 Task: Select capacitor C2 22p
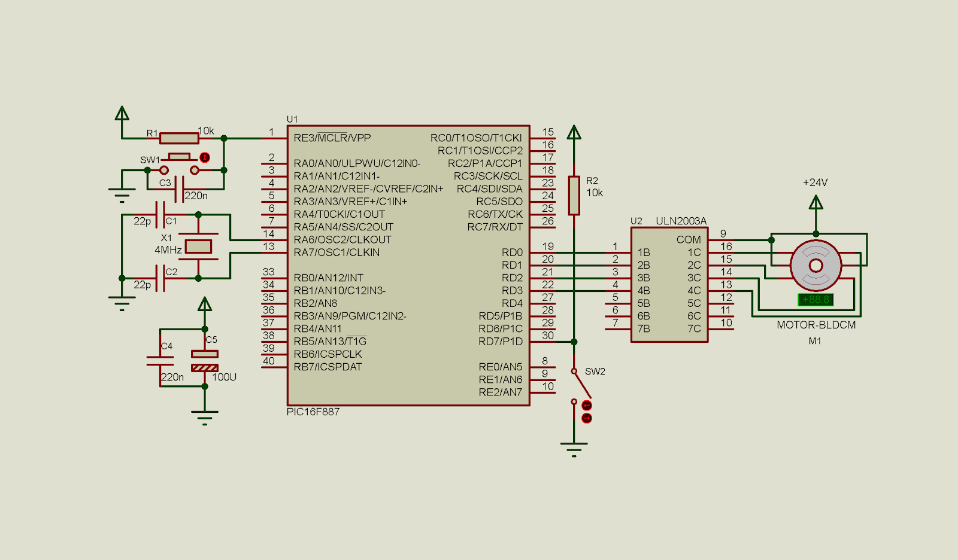160,278
